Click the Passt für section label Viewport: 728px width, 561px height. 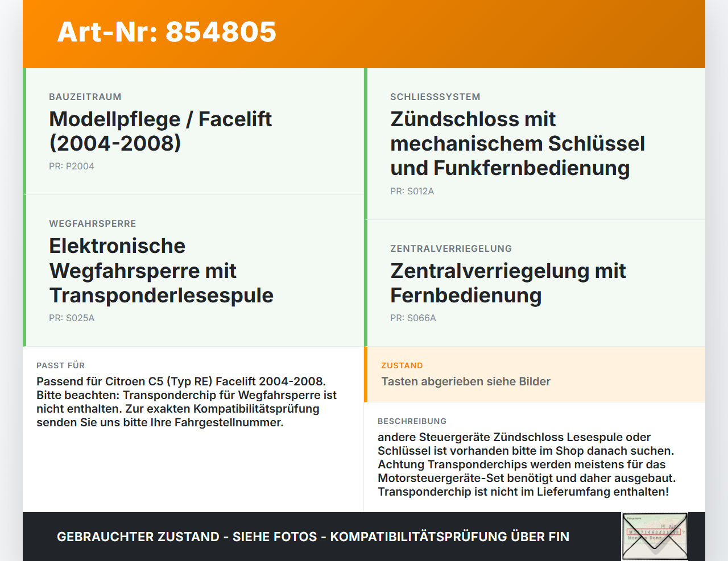(x=60, y=365)
